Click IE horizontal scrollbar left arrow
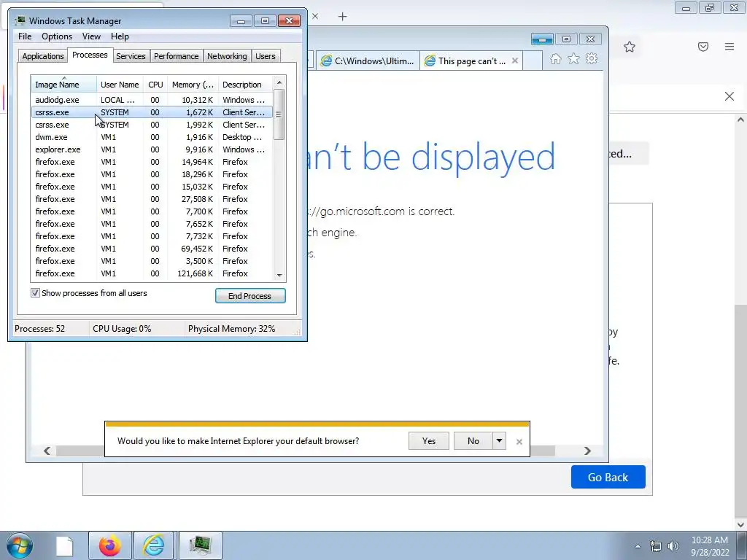The image size is (747, 560). [47, 451]
